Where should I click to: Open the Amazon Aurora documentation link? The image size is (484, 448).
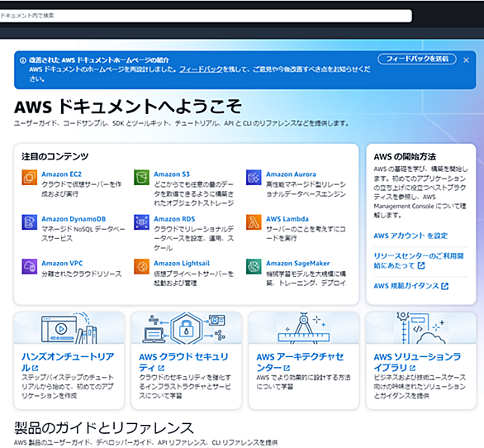click(291, 174)
